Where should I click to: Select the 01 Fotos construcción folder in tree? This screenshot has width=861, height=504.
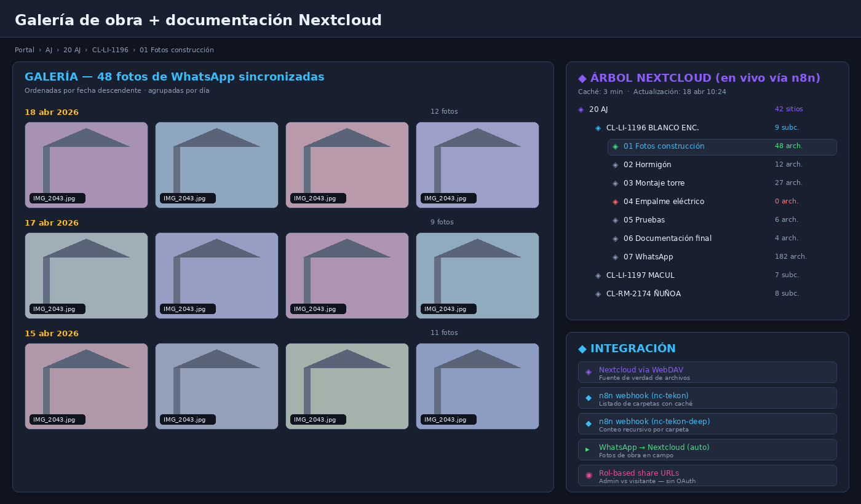point(722,147)
